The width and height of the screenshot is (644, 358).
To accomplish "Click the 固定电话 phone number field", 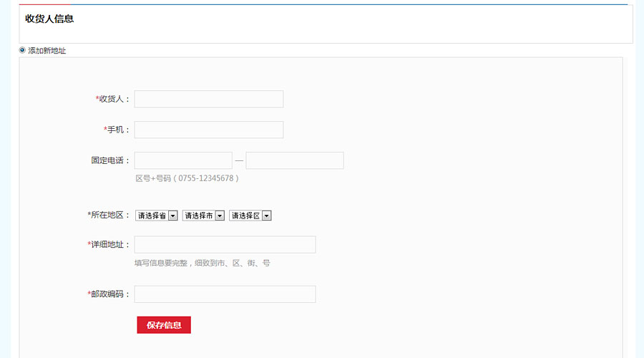I will point(295,160).
